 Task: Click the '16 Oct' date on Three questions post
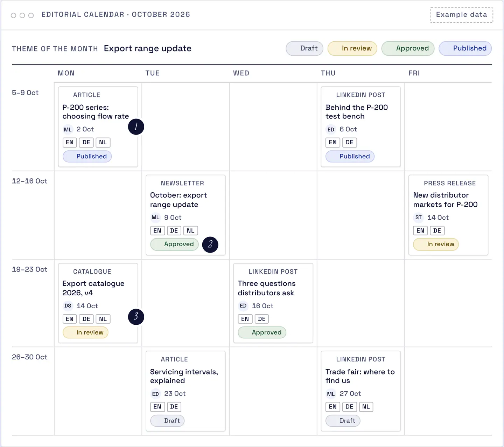(263, 306)
